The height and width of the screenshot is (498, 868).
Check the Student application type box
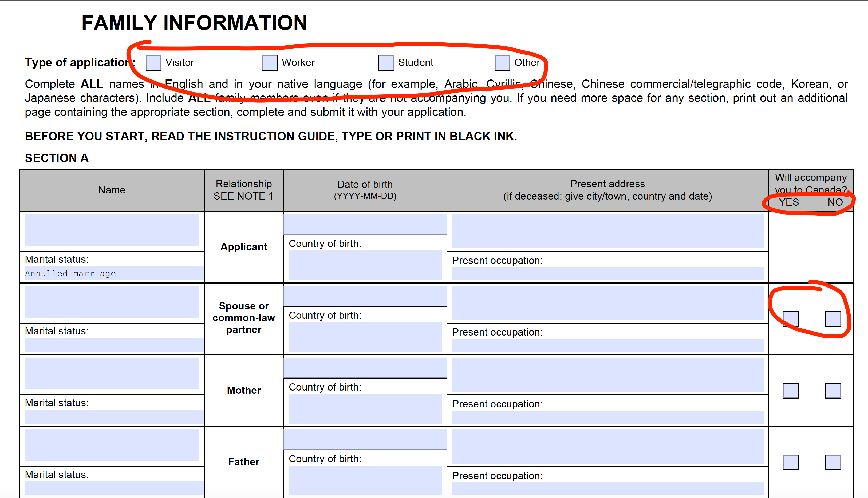386,63
